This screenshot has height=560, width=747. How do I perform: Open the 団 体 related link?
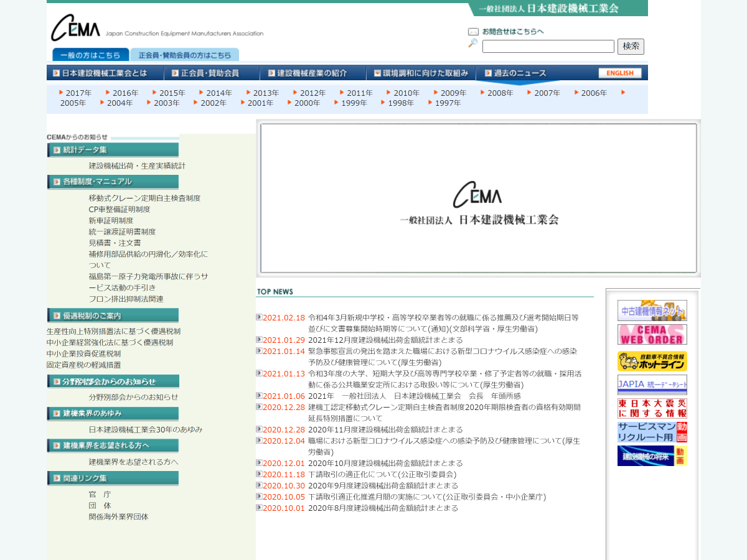pyautogui.click(x=100, y=505)
